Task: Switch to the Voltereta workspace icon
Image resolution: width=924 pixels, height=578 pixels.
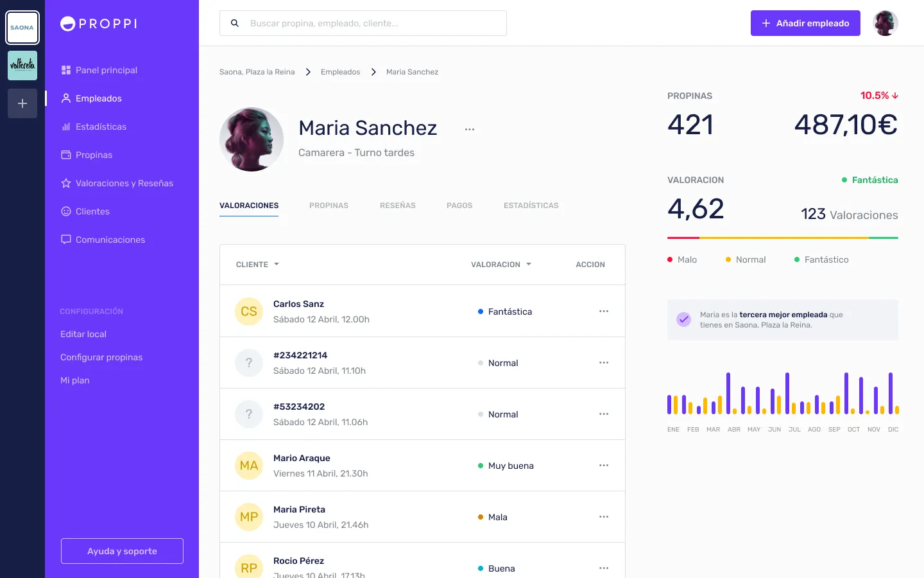Action: (22, 66)
